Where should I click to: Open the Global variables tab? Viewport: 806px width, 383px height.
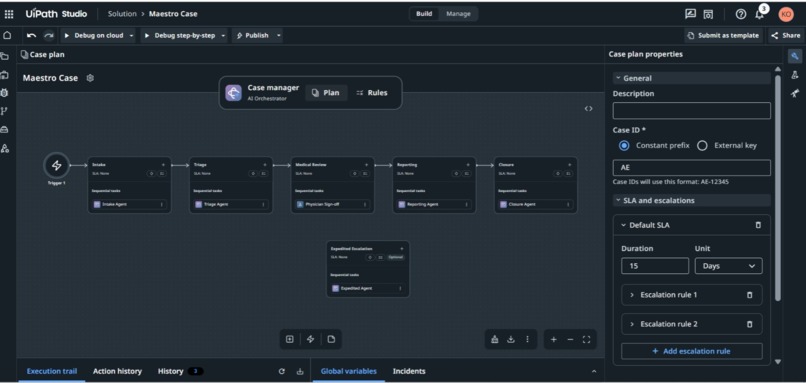[349, 371]
